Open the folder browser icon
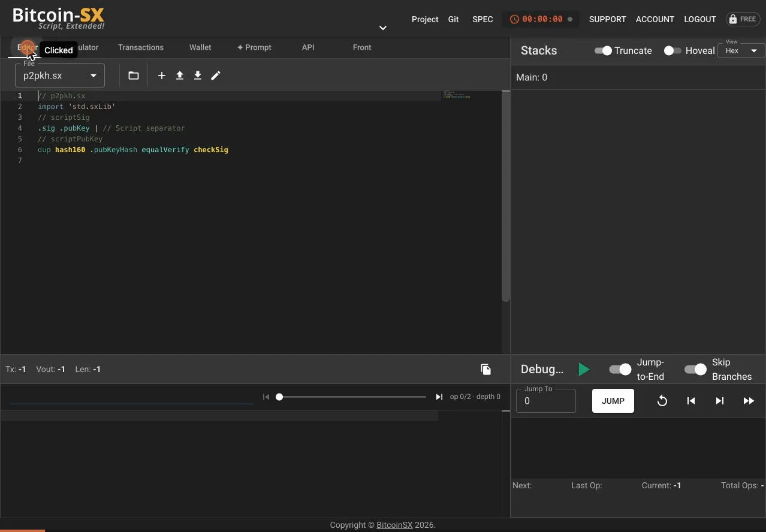The height and width of the screenshot is (532, 766). coord(134,75)
